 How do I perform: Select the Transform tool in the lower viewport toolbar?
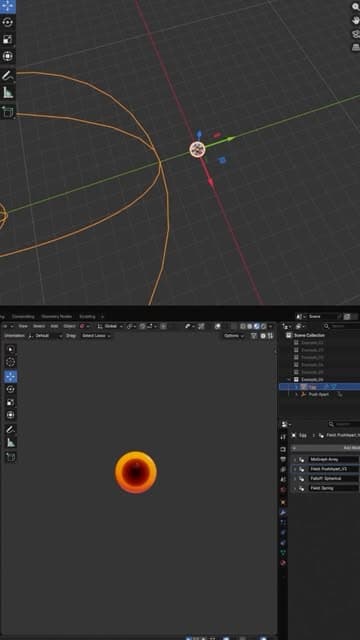11,415
